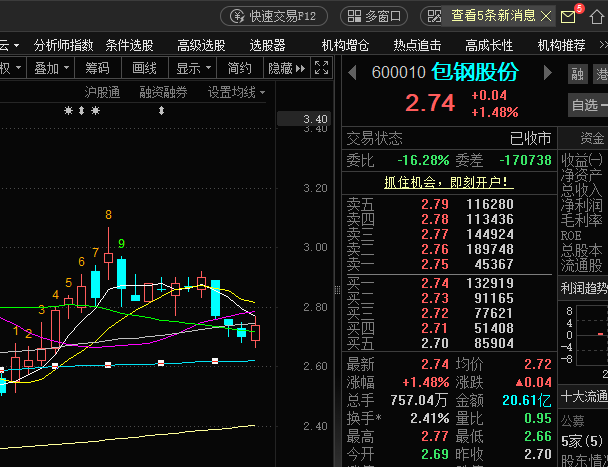This screenshot has width=608, height=467.
Task: Open the 高成长性 menu item
Action: (x=489, y=45)
